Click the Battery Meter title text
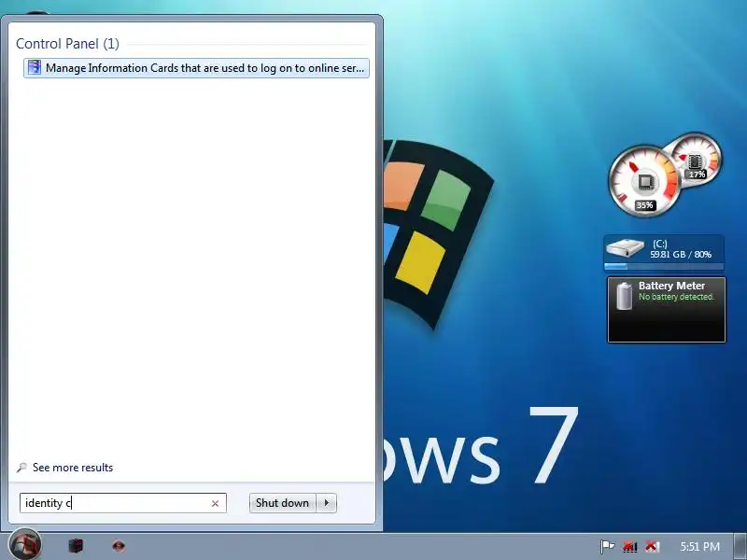 (x=671, y=286)
